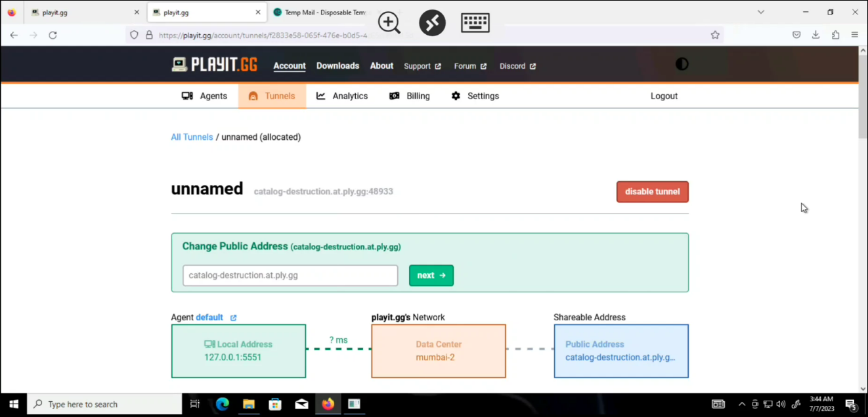The height and width of the screenshot is (417, 868).
Task: List all tabs using the chevron dropdown
Action: pos(761,12)
